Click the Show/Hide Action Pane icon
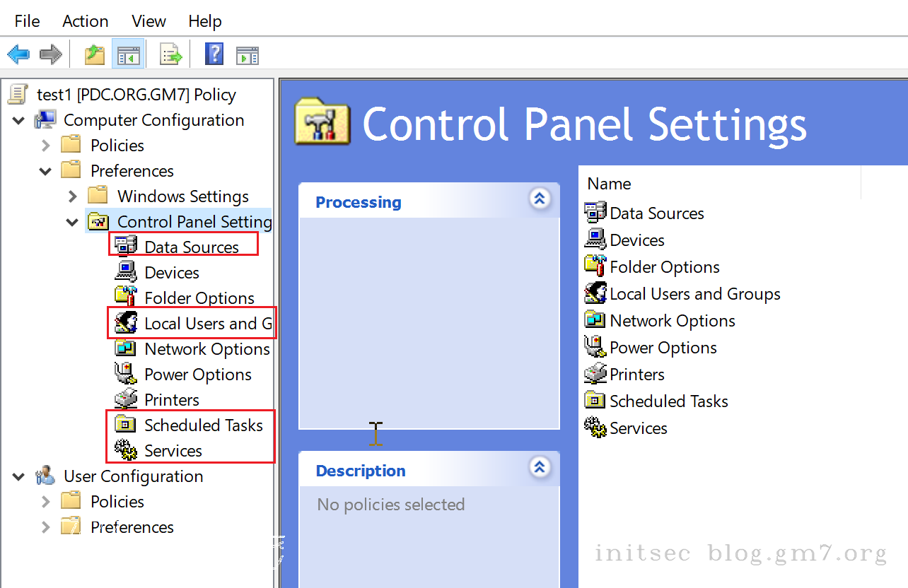Viewport: 908px width, 588px height. 248,54
